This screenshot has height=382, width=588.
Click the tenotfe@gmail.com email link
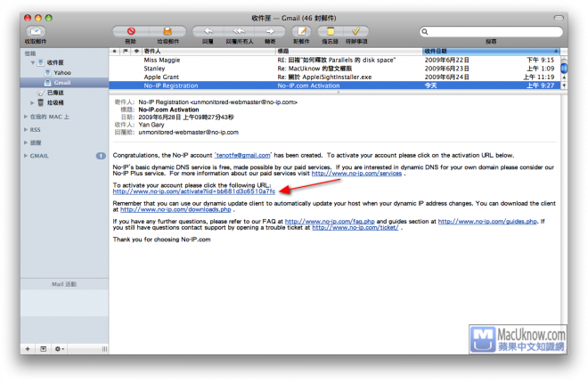[243, 155]
